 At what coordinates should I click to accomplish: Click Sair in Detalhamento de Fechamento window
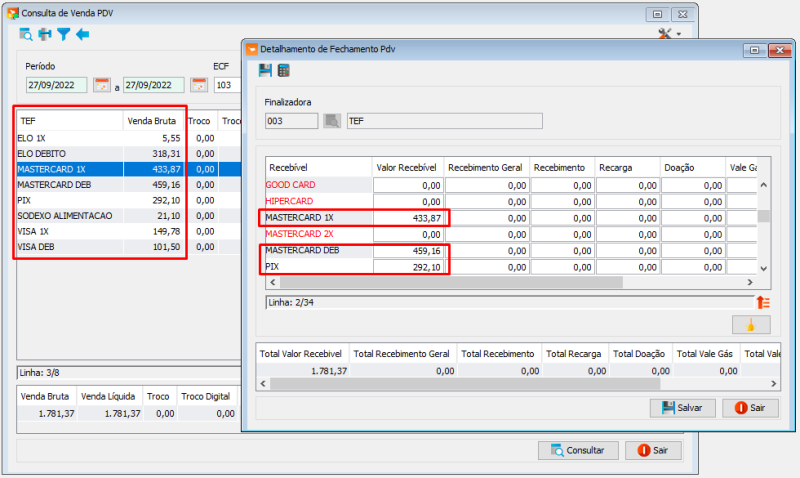751,408
